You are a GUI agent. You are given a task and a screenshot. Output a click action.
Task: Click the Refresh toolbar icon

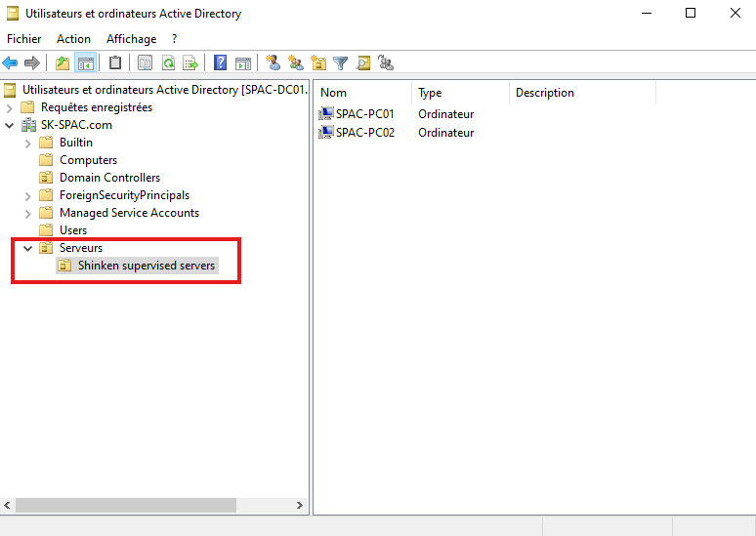pyautogui.click(x=168, y=63)
